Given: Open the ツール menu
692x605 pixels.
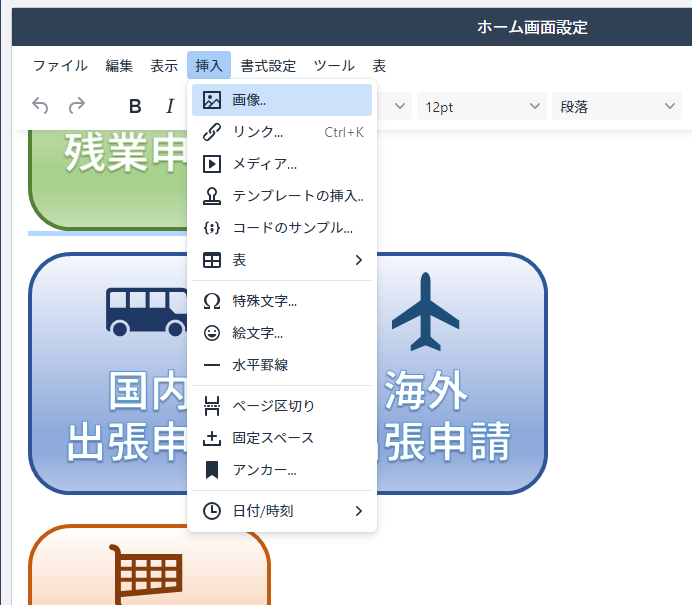Looking at the screenshot, I should 334,66.
